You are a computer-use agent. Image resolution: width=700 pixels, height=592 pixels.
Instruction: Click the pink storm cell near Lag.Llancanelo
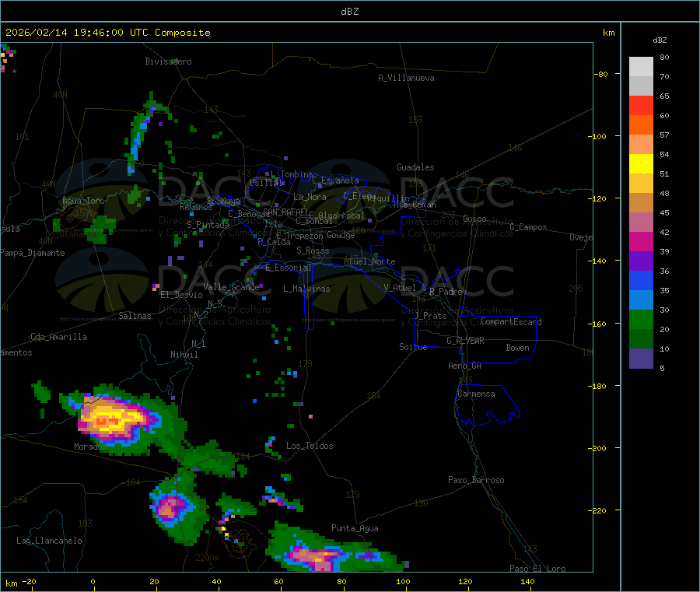(170, 507)
